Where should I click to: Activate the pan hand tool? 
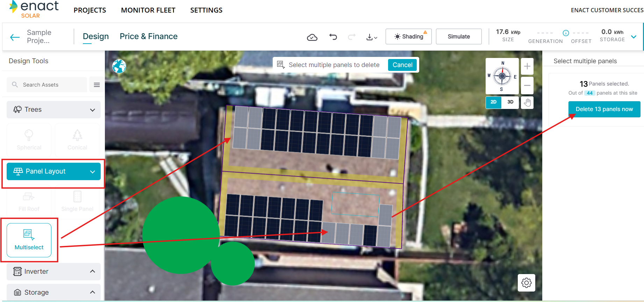527,102
